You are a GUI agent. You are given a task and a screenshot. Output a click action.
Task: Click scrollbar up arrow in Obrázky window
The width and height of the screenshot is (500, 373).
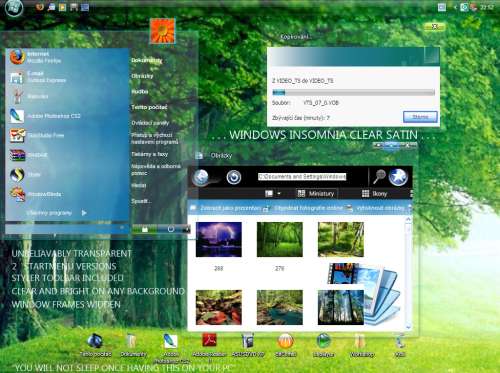point(409,219)
